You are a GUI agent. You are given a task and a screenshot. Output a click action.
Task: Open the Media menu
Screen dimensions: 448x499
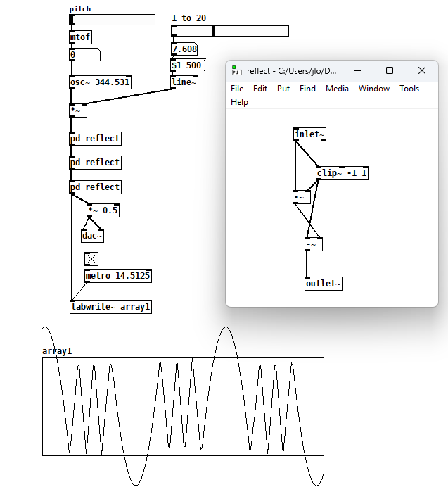point(337,89)
